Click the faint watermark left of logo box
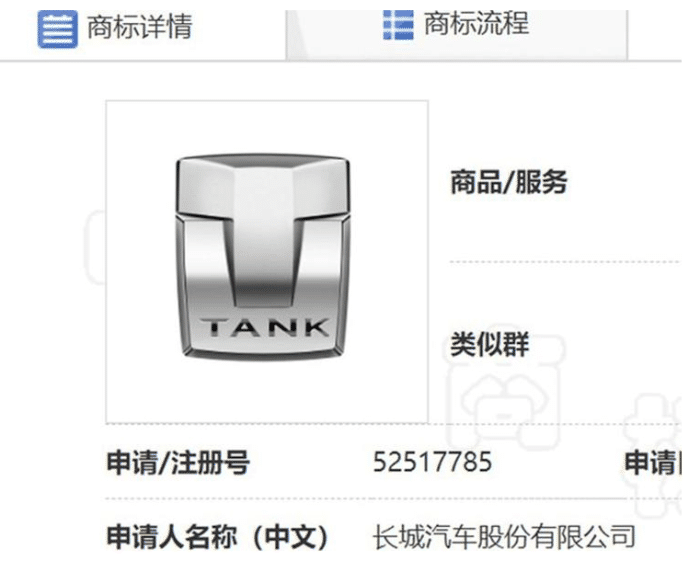 click(95, 248)
